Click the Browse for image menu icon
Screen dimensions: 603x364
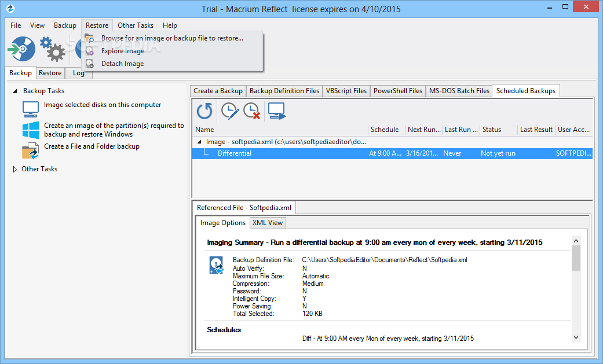pos(90,38)
